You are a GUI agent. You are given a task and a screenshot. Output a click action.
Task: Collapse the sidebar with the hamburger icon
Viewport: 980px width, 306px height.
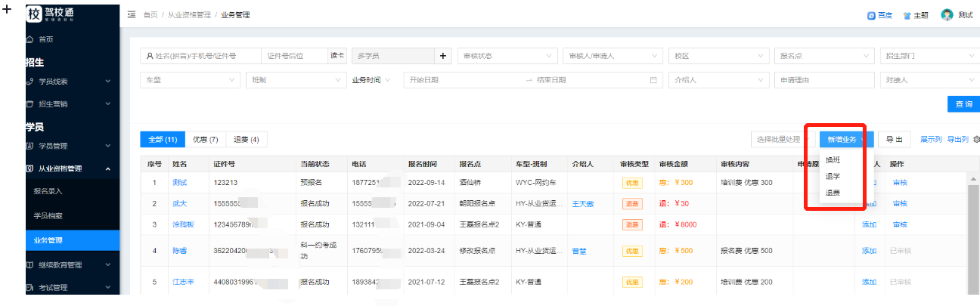(132, 15)
